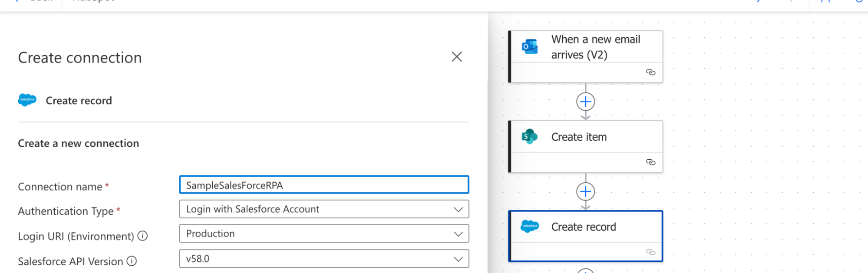Image resolution: width=868 pixels, height=273 pixels.
Task: Insert step after Create item action
Action: pos(585,191)
